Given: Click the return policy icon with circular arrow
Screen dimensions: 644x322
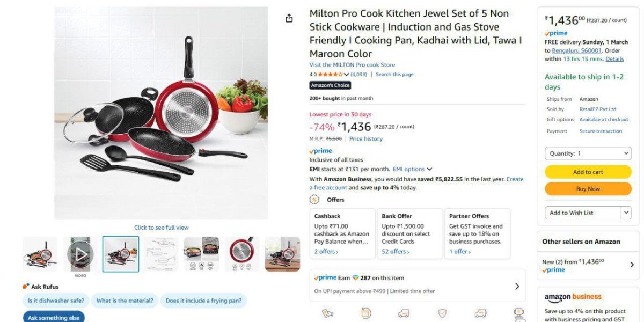Looking at the screenshot, I should pyautogui.click(x=366, y=313).
